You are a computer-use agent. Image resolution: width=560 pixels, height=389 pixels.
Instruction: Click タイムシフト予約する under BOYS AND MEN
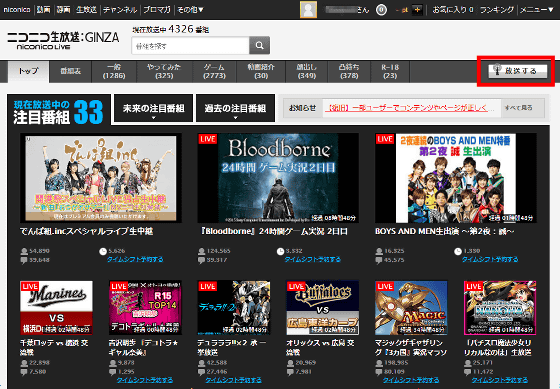(x=490, y=259)
